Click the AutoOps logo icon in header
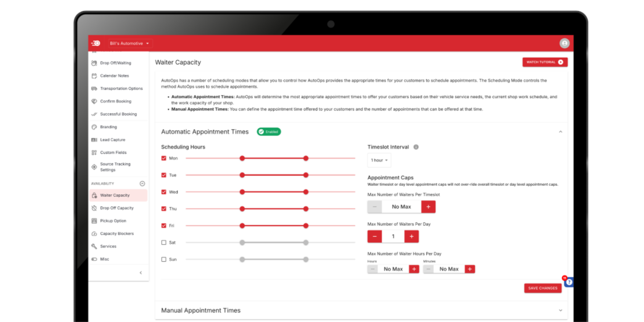The image size is (644, 322). [96, 43]
